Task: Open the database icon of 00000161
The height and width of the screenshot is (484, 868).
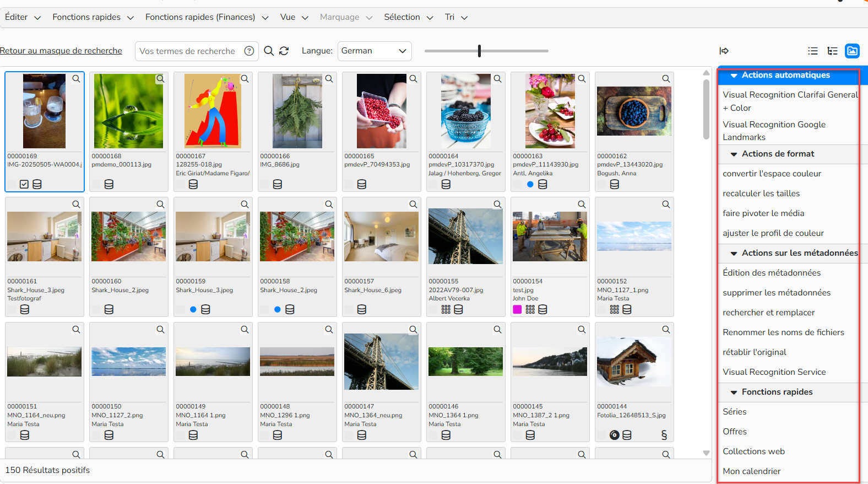Action: (25, 309)
